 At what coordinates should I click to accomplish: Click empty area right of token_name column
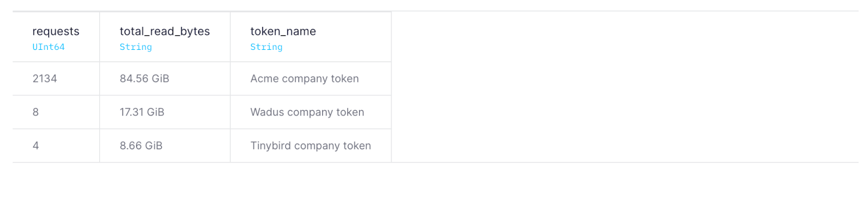(x=624, y=87)
